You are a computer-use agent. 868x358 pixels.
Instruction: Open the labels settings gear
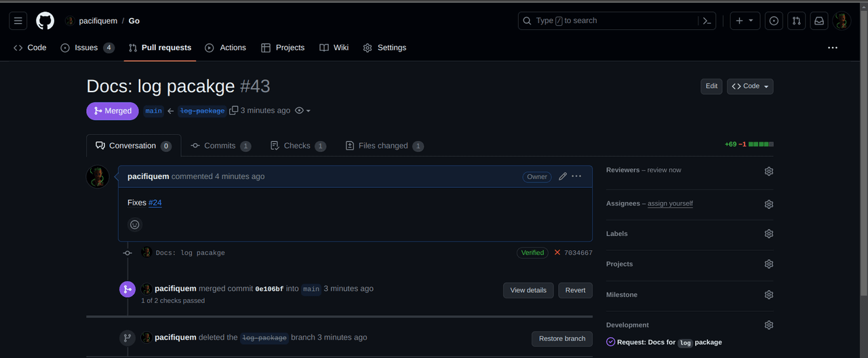[x=768, y=234]
